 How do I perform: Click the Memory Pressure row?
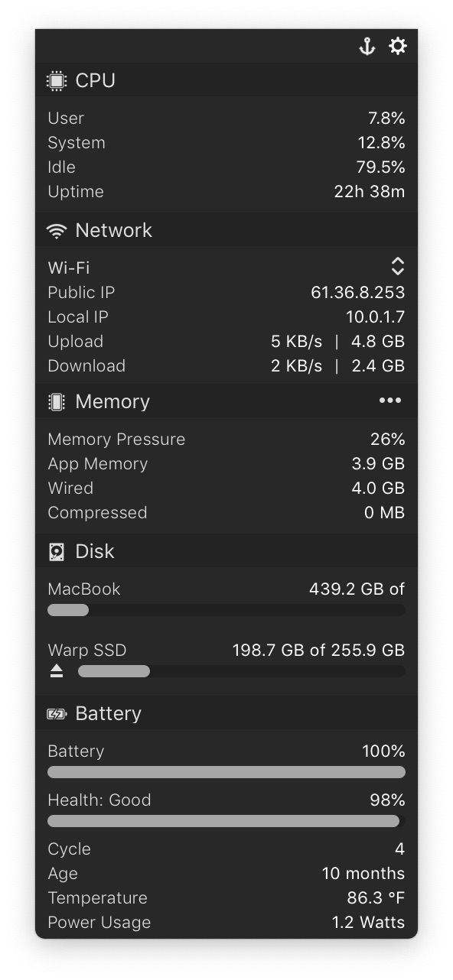[x=226, y=440]
